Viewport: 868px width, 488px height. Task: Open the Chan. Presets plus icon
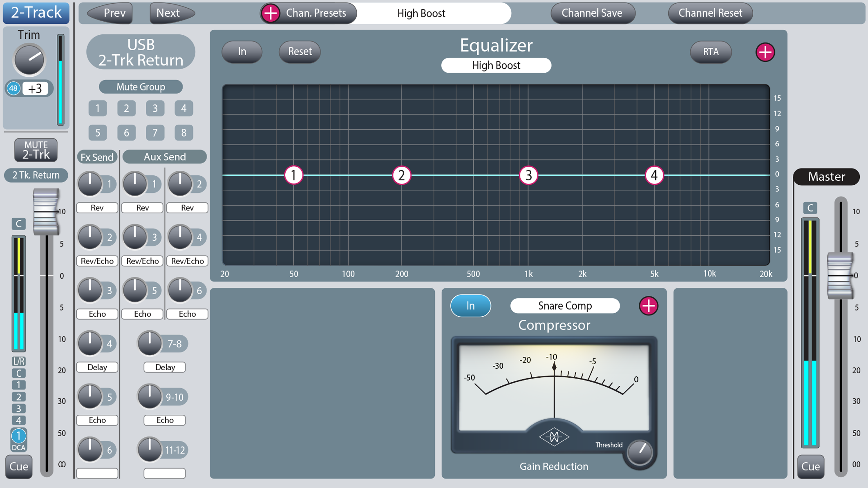(271, 13)
